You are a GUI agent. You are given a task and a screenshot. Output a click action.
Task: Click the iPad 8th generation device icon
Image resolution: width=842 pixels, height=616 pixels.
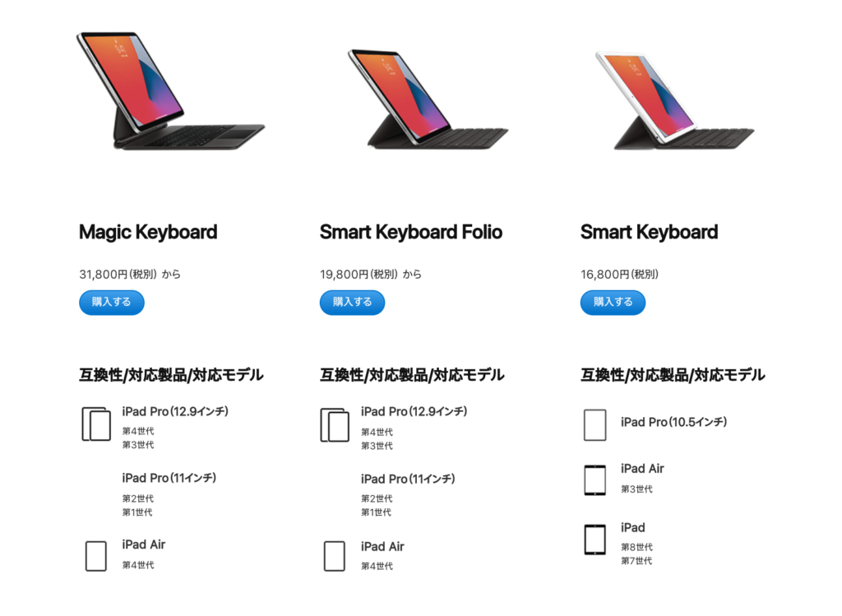point(595,540)
